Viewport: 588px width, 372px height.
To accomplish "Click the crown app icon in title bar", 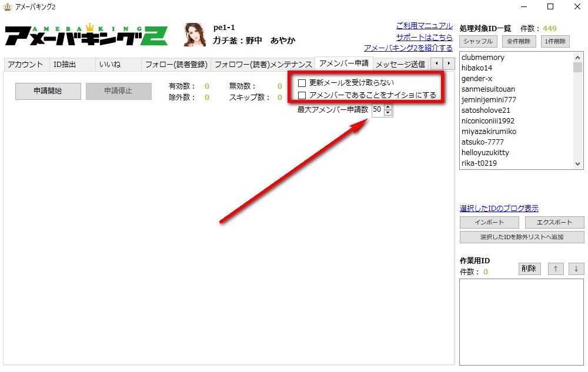I will 7,6.
